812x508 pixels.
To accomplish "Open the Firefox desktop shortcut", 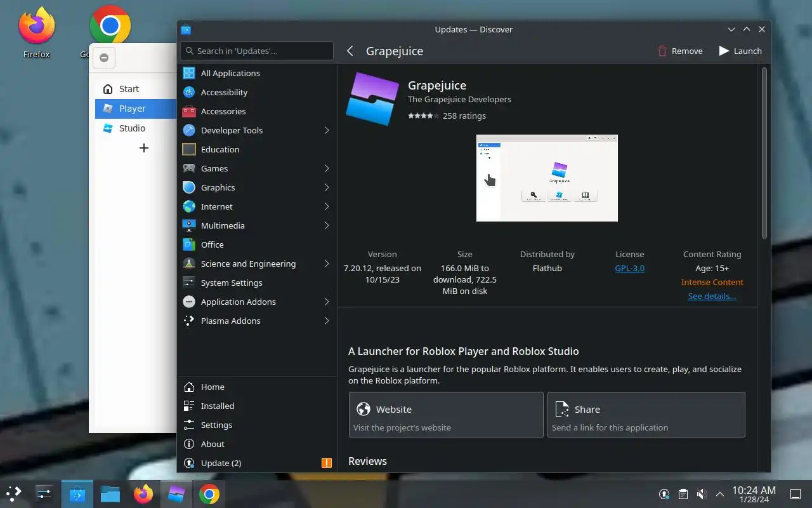I will (36, 32).
